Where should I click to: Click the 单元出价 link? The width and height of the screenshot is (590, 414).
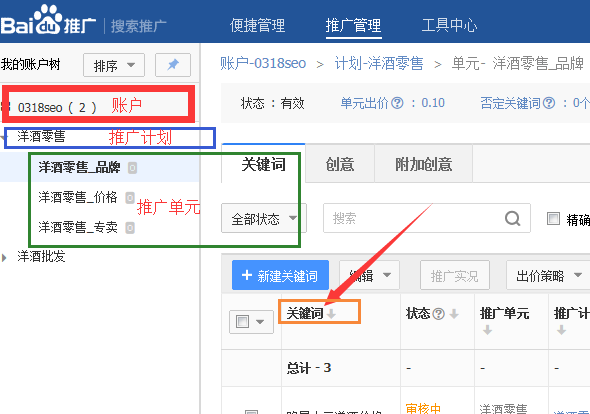(x=364, y=103)
